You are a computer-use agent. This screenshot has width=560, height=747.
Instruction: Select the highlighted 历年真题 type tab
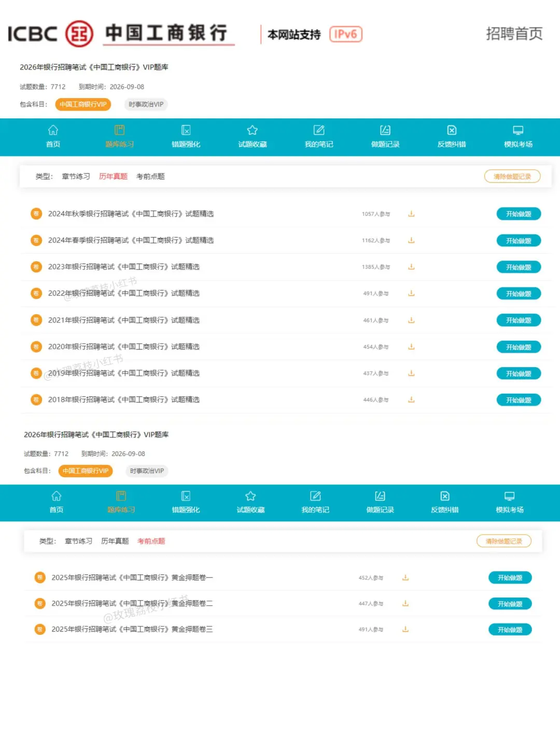113,176
